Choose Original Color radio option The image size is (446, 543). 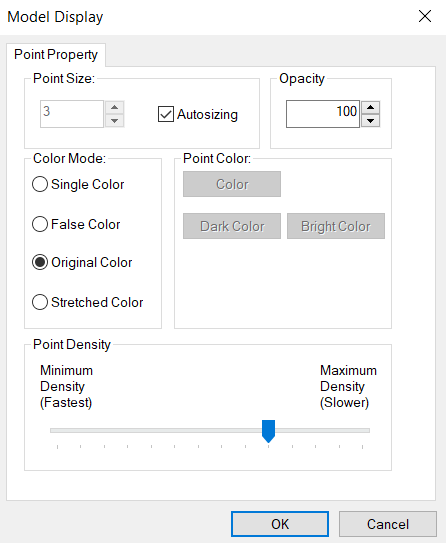pos(40,262)
